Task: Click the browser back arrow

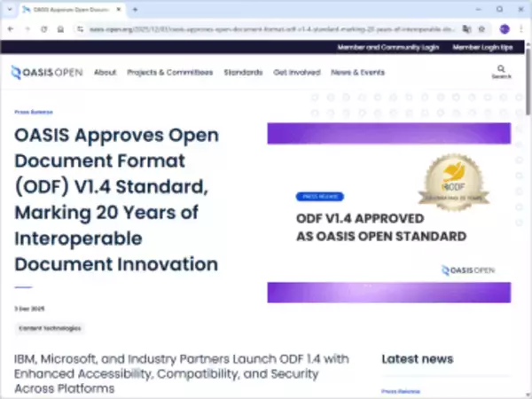Action: (11, 29)
